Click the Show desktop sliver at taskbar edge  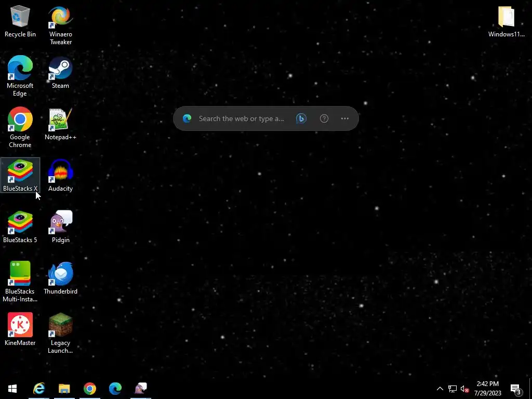pyautogui.click(x=530, y=389)
